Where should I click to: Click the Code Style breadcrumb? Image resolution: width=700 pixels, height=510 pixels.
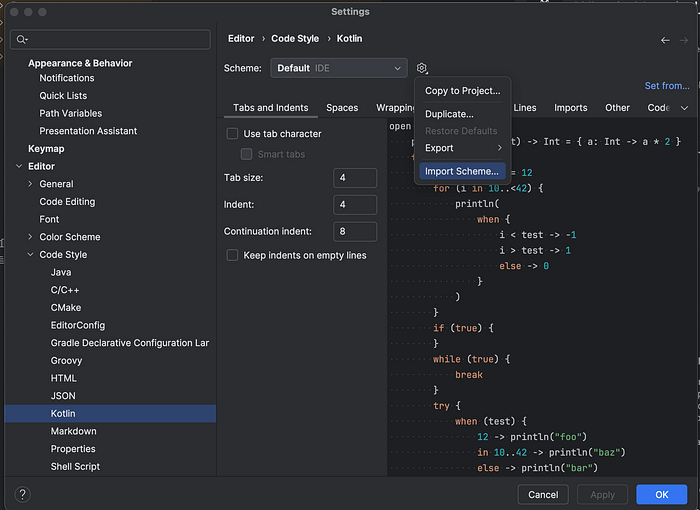tap(295, 38)
